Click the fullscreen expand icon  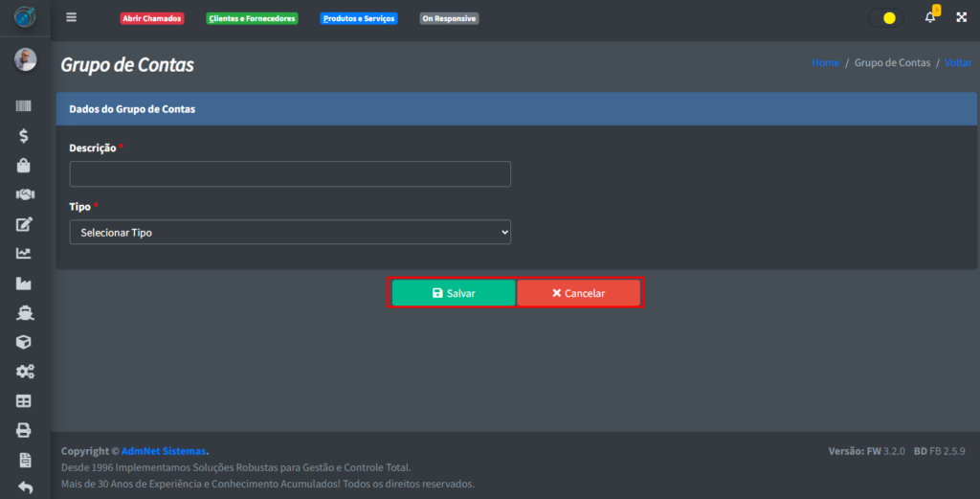961,18
